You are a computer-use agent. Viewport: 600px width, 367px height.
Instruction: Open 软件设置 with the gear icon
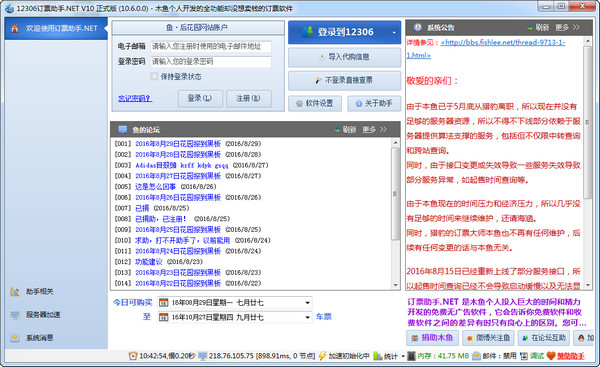point(315,103)
